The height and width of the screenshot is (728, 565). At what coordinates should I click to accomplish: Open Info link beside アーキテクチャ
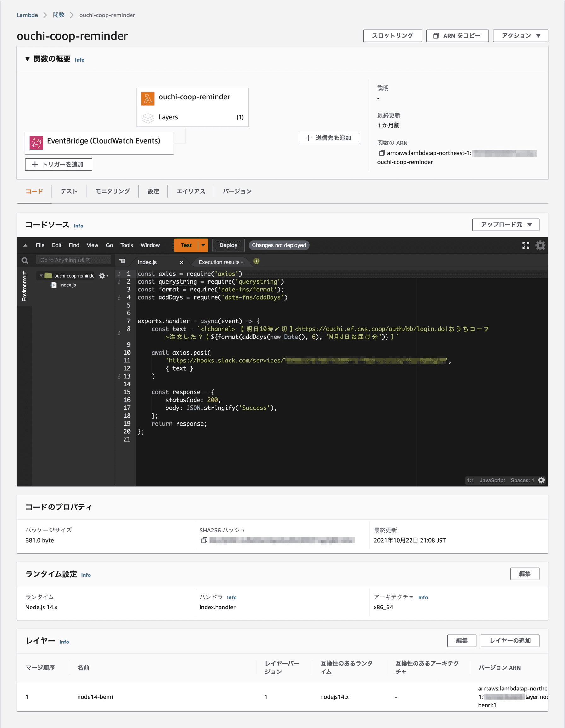click(423, 597)
